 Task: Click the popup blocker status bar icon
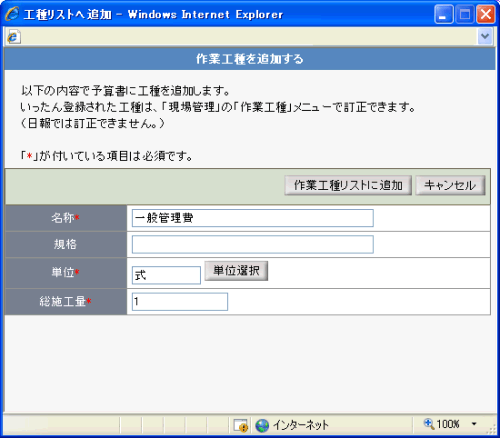[x=241, y=425]
